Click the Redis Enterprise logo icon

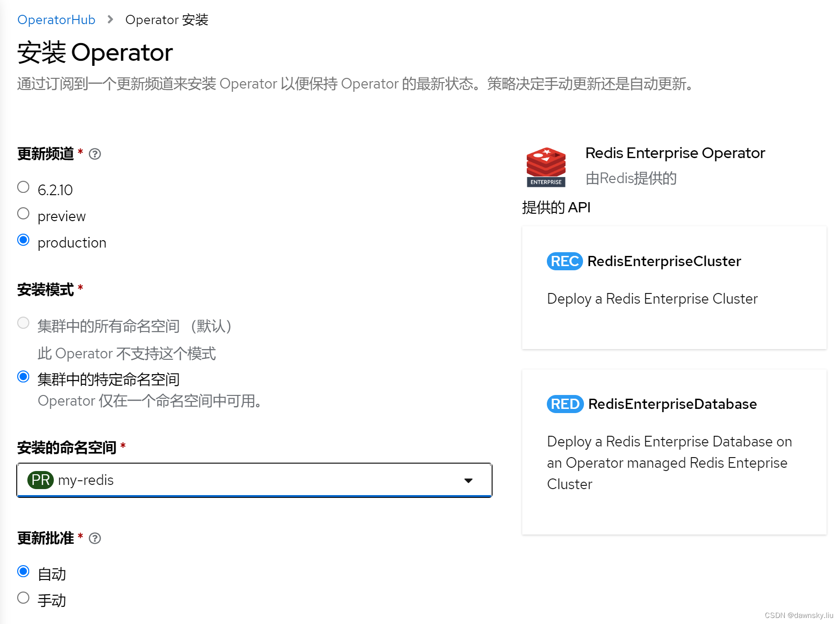546,167
